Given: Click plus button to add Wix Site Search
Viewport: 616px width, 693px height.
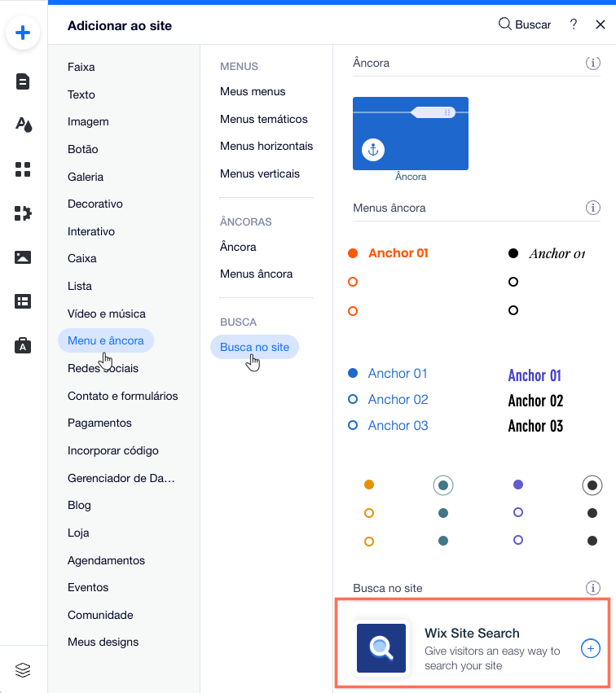Looking at the screenshot, I should [x=591, y=648].
